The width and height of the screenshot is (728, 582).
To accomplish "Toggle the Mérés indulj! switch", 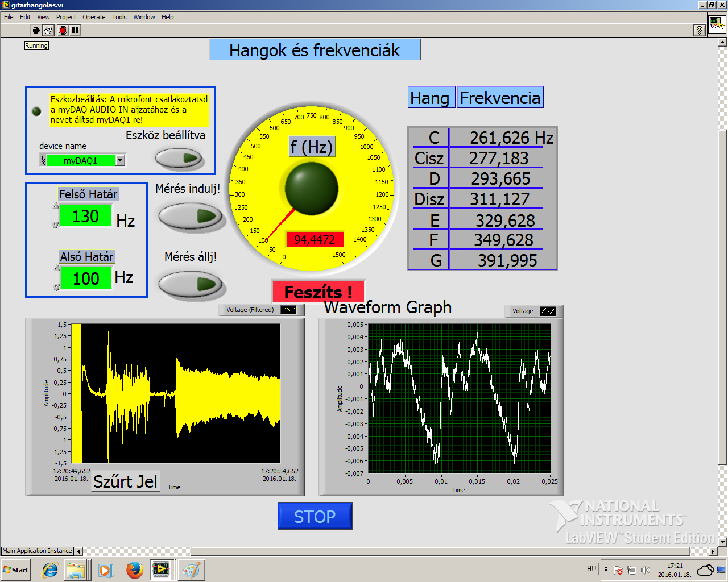I will (x=191, y=217).
